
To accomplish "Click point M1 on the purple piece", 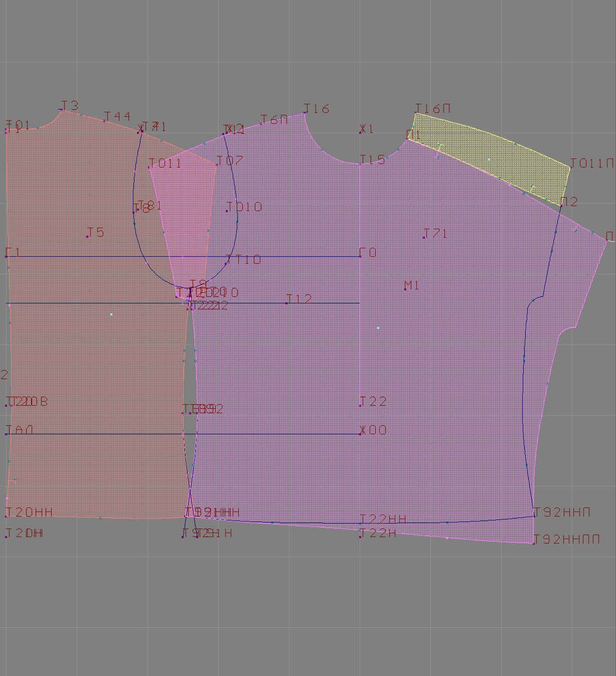I will tap(405, 289).
